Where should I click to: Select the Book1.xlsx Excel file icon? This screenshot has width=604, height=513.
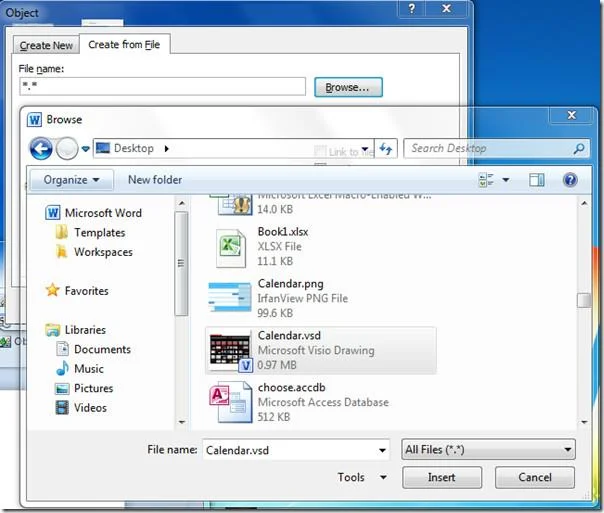pos(231,248)
